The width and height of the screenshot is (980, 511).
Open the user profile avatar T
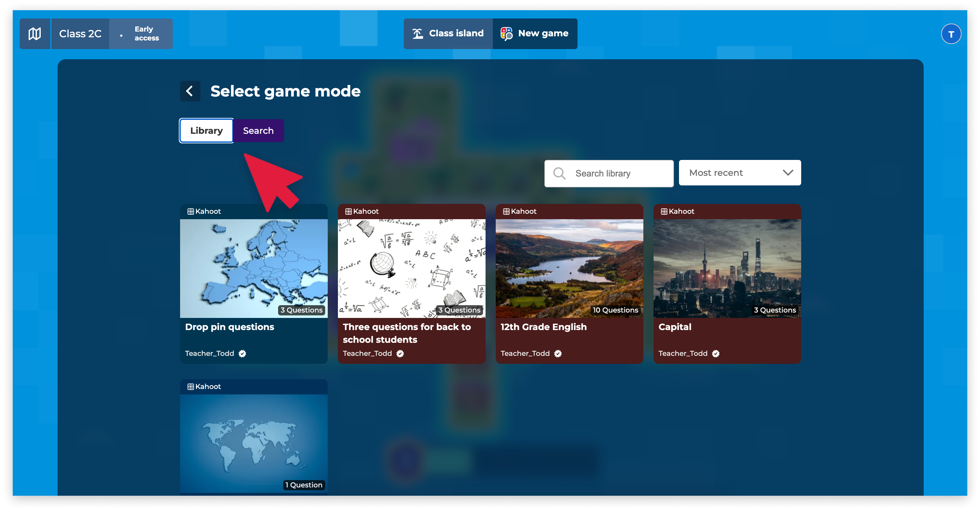click(x=950, y=34)
